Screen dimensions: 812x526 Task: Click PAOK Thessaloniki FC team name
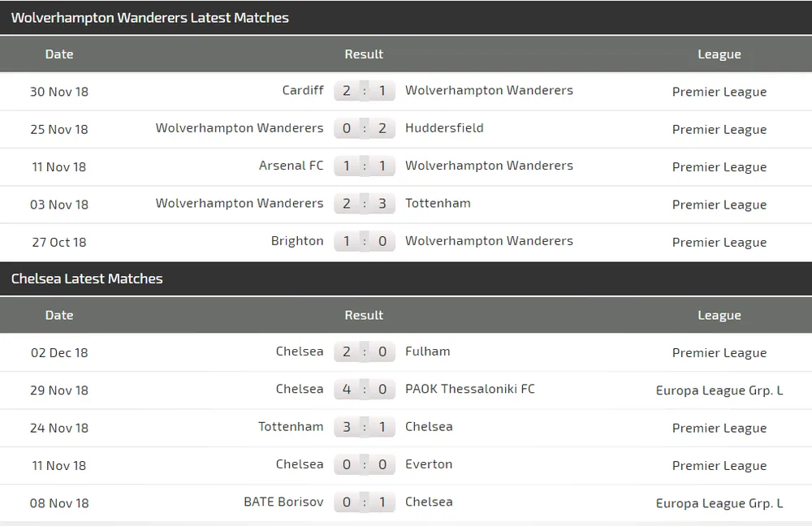click(x=469, y=389)
